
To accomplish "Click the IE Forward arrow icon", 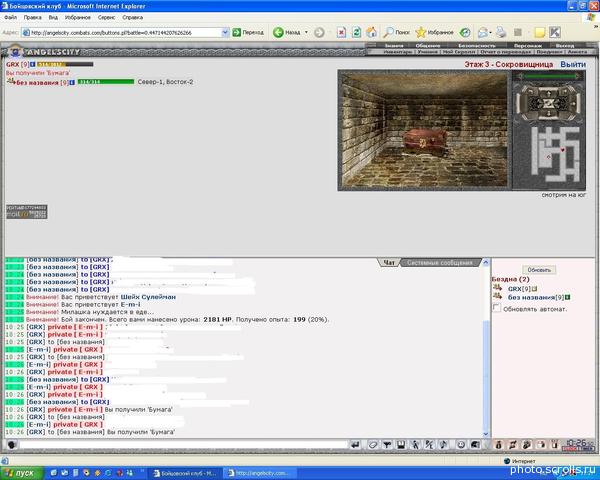I will pyautogui.click(x=319, y=33).
